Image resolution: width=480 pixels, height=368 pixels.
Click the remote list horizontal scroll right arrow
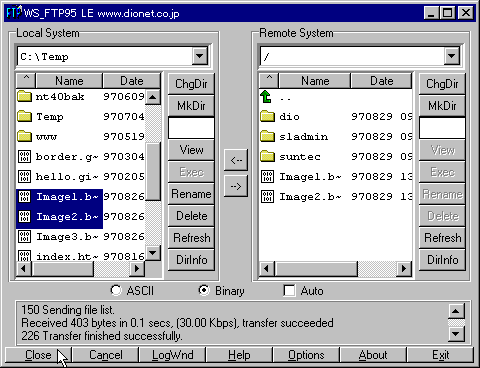coord(404,269)
